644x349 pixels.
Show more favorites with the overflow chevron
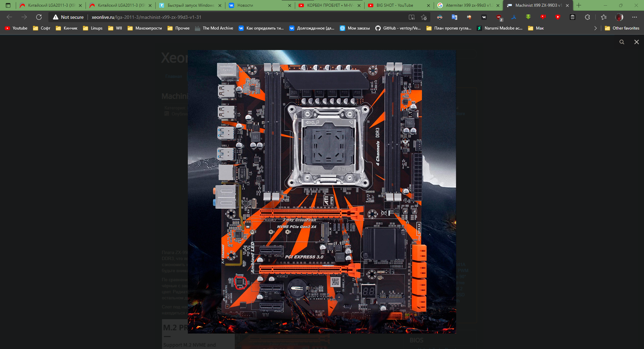[x=595, y=28]
